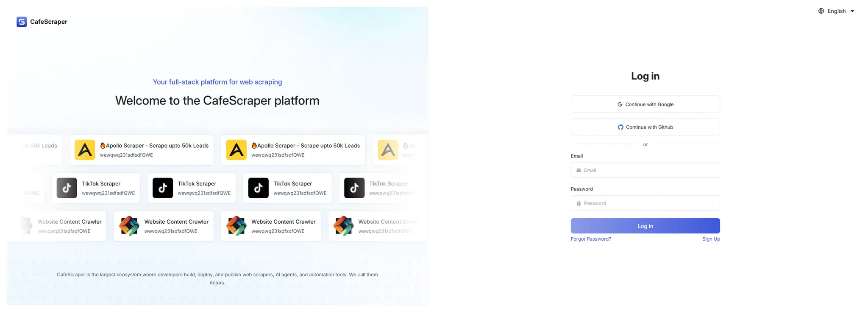
Task: Click the globe language icon
Action: [x=821, y=11]
